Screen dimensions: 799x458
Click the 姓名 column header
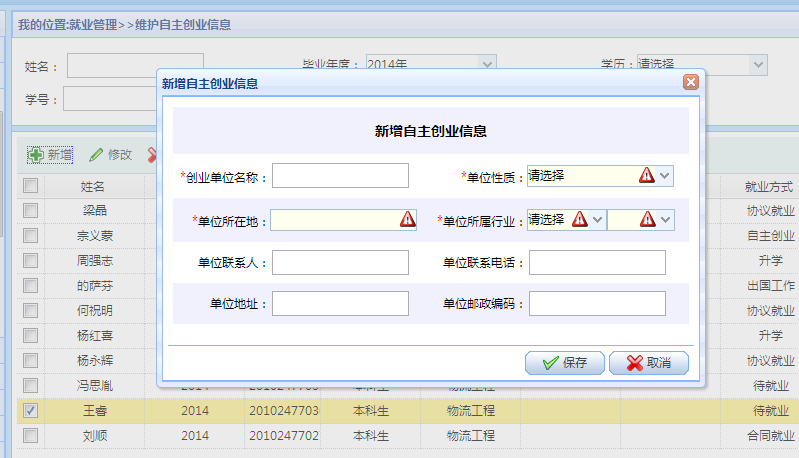coord(93,187)
